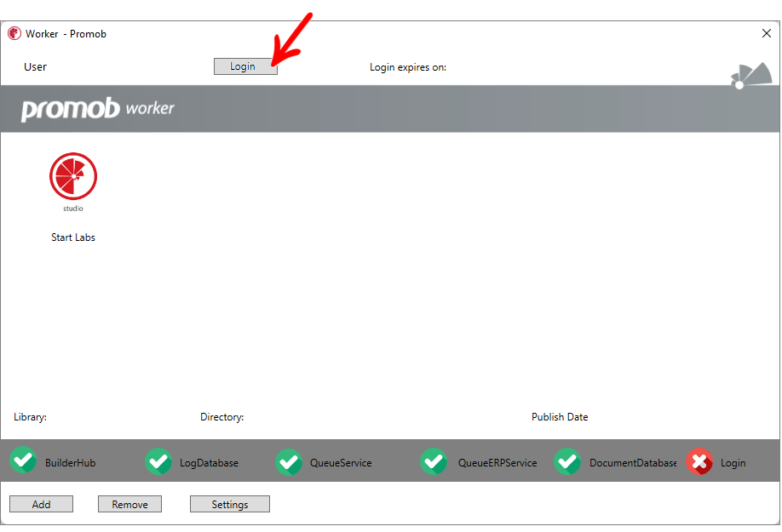
Task: Close the Worker - Promob window
Action: click(767, 33)
